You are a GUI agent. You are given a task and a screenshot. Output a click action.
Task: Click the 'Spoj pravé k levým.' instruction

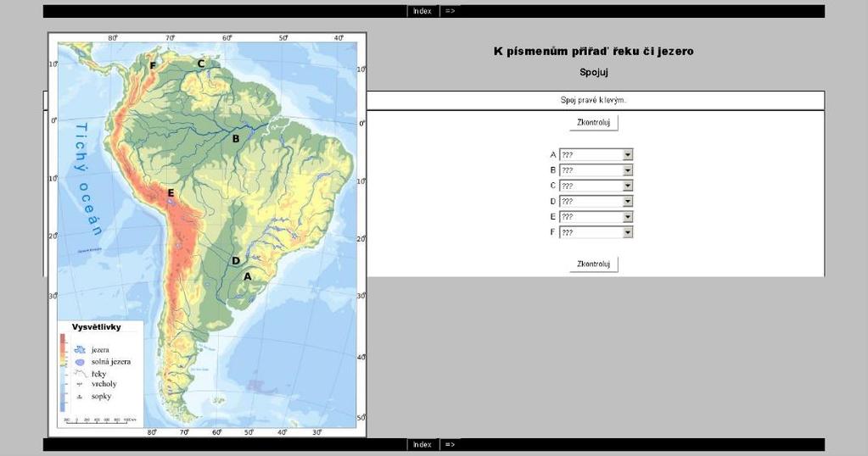tap(593, 100)
